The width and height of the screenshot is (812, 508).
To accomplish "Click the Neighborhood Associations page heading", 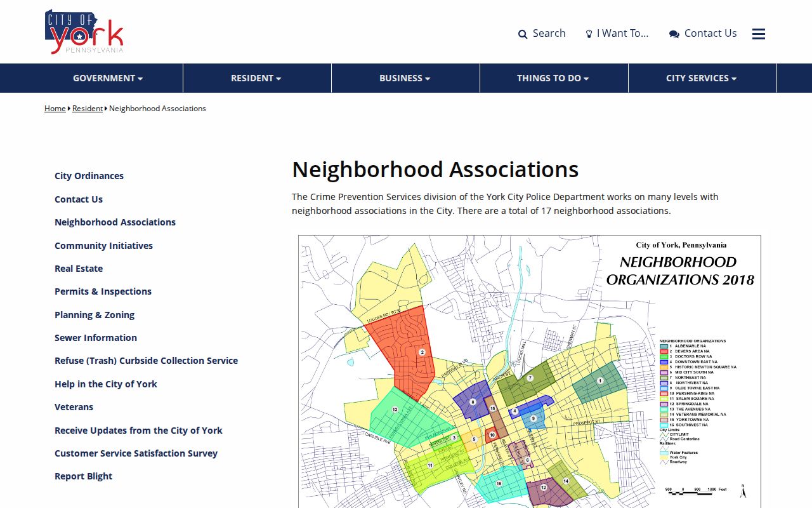I will click(x=435, y=170).
